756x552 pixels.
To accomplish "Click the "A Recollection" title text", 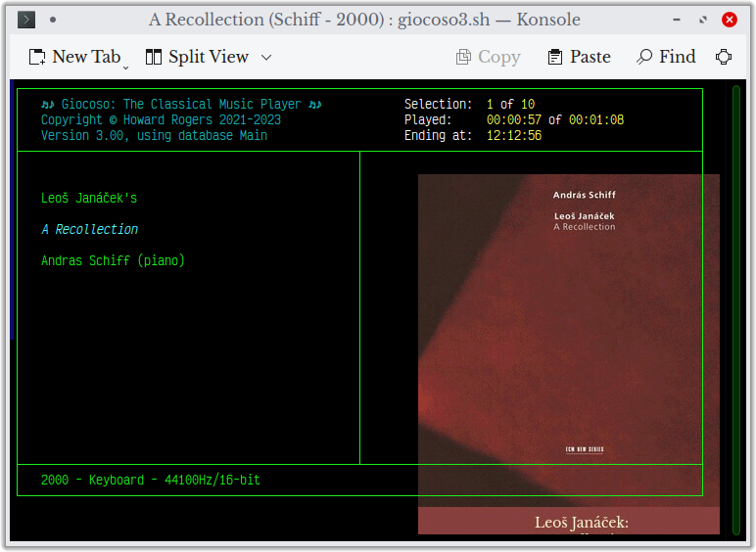I will [x=89, y=229].
